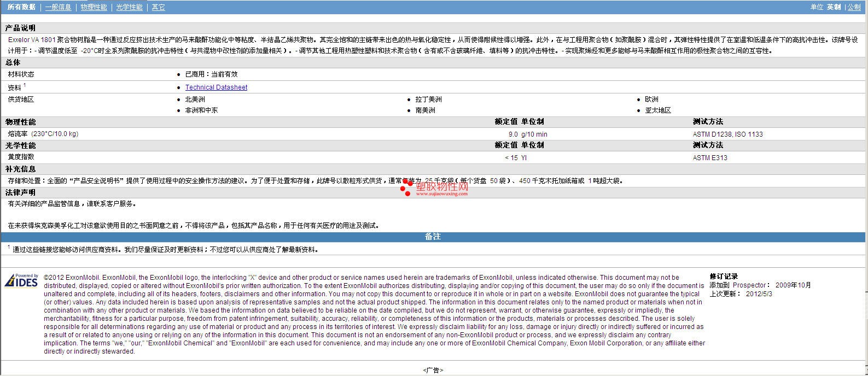The width and height of the screenshot is (868, 376).
Task: Select 已商用：当前有效 status text
Action: (211, 74)
